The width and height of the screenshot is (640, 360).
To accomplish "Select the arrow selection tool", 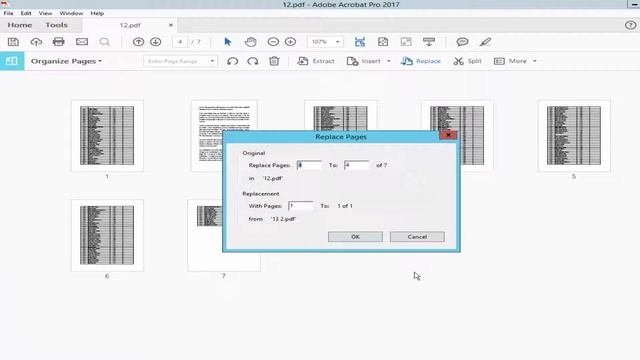I will click(x=228, y=42).
